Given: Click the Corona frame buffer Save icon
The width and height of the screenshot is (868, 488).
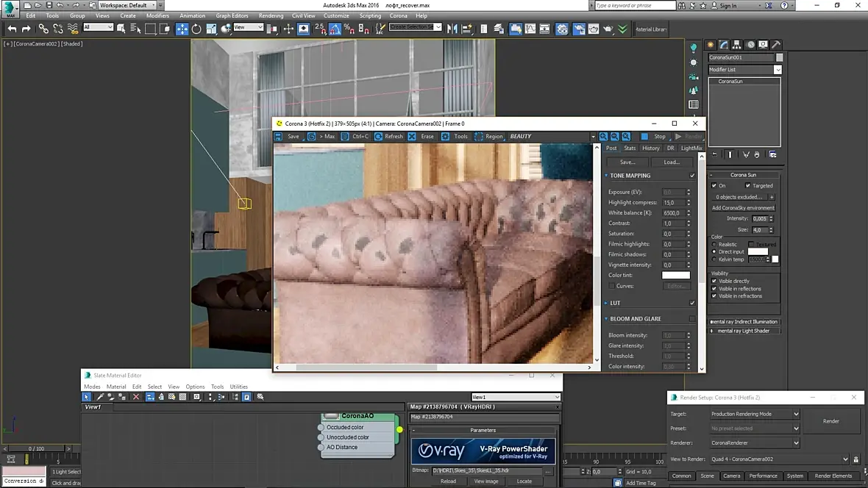Looking at the screenshot, I should (x=279, y=136).
